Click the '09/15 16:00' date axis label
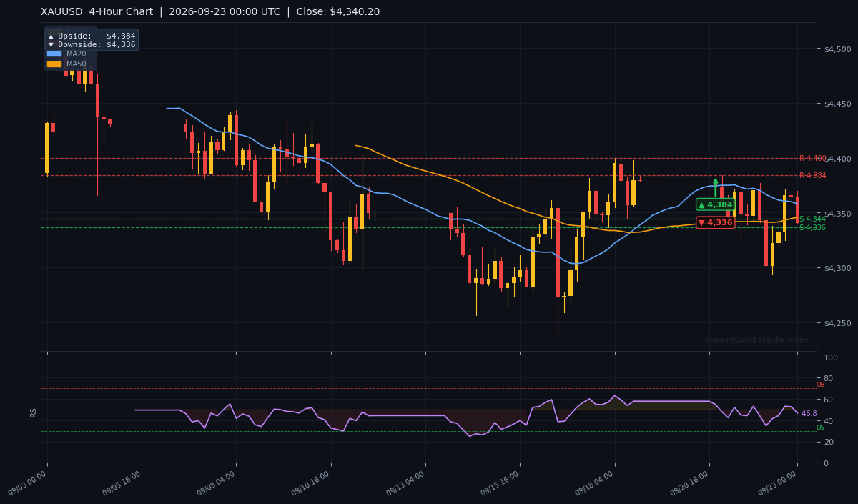Screen dimensions: 858x504 [501, 484]
